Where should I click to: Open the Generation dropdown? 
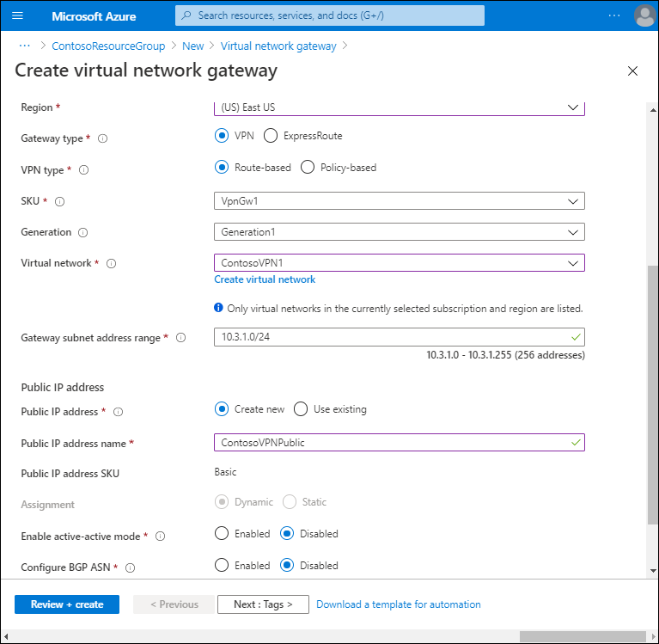coord(400,232)
